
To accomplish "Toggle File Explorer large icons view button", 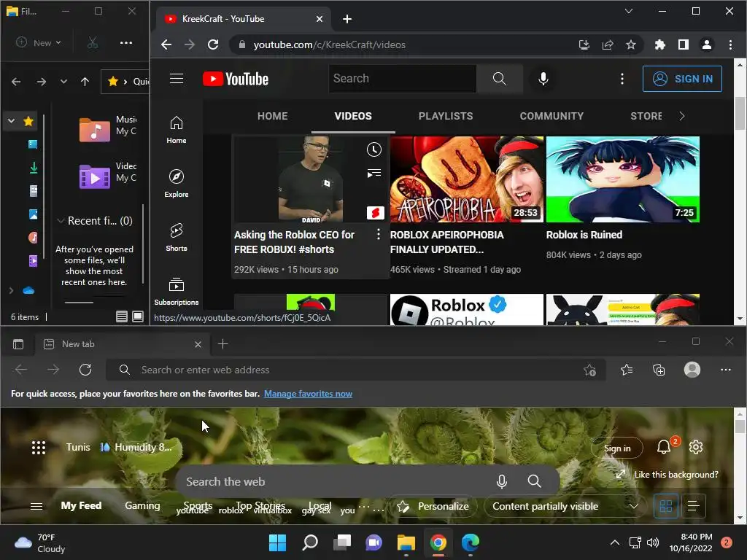I will pyautogui.click(x=138, y=316).
